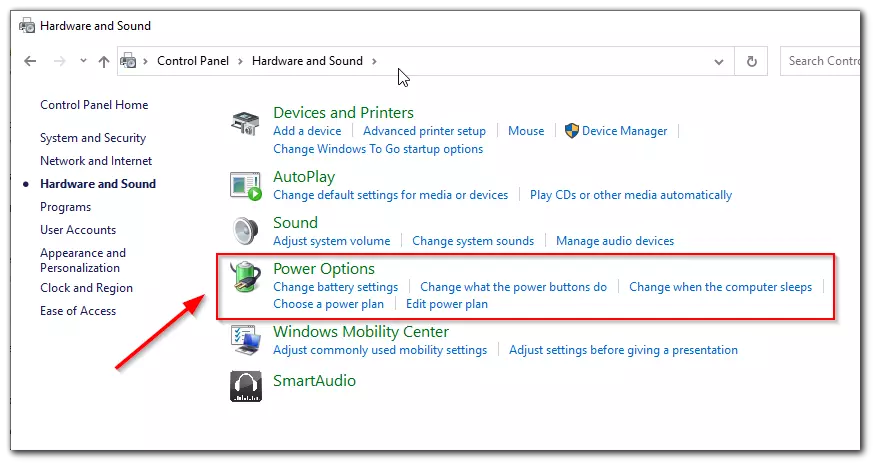Click the forward navigation arrow
Viewport: 878px width, 468px height.
tap(59, 61)
